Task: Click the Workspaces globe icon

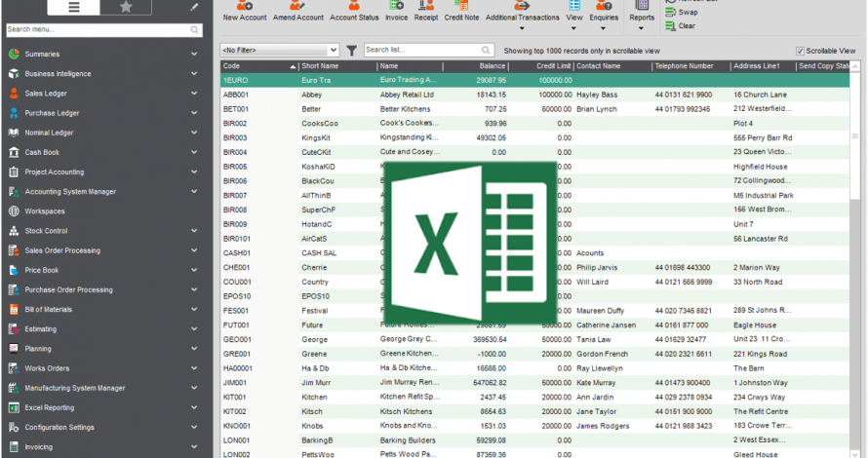Action: pos(14,211)
